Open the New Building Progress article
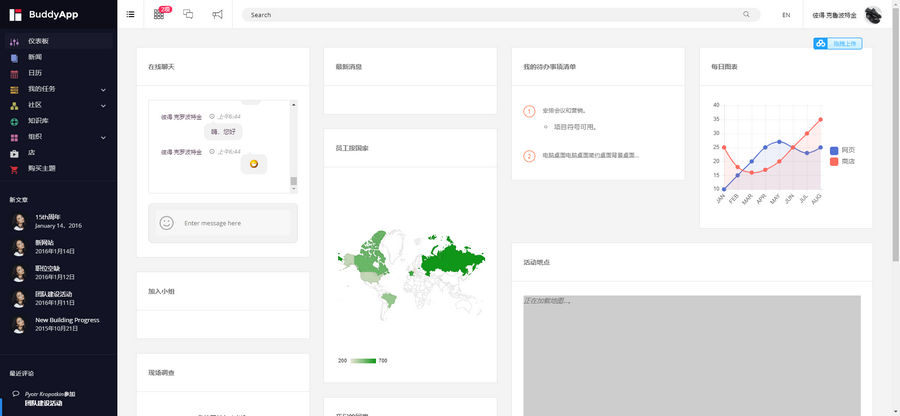 point(67,320)
